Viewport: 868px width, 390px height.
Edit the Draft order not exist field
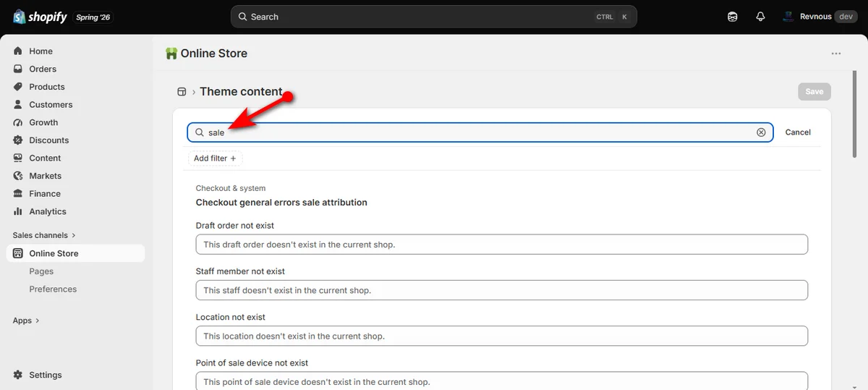pyautogui.click(x=501, y=245)
